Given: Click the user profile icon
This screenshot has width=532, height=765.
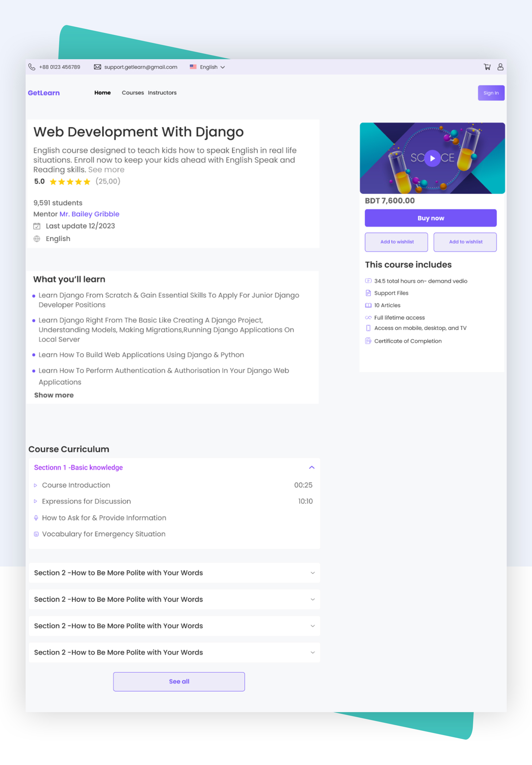Looking at the screenshot, I should coord(500,67).
